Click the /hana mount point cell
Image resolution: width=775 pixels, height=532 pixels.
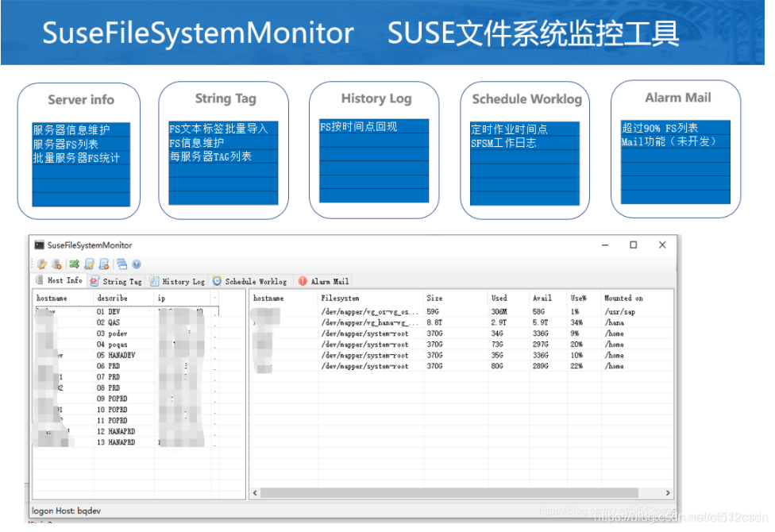tap(614, 323)
